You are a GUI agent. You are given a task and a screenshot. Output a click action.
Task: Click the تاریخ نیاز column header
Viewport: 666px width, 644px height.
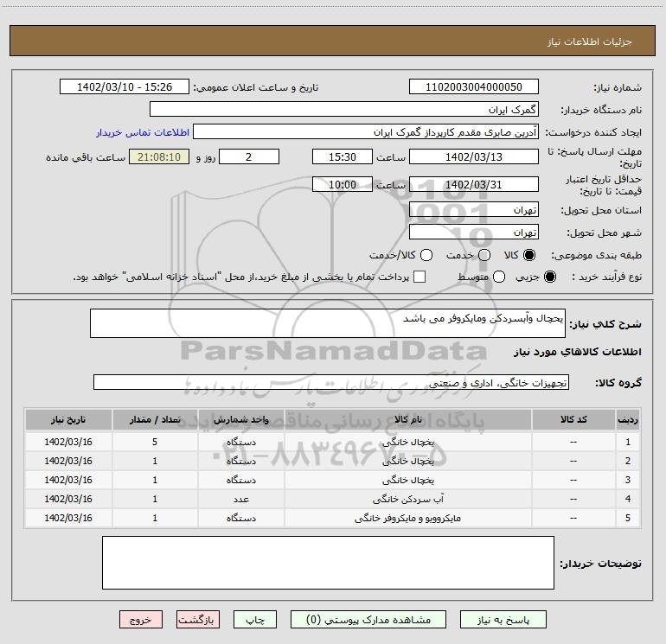pyautogui.click(x=68, y=420)
